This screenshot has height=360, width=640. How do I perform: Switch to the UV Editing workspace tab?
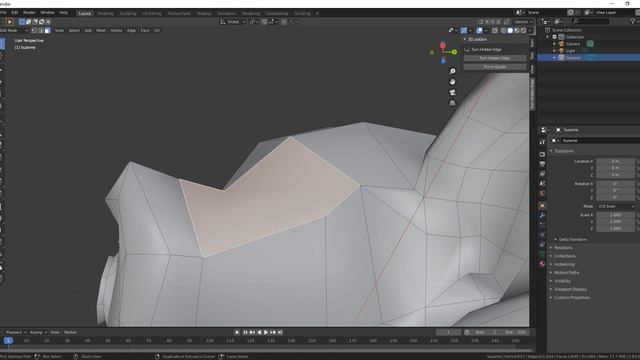tap(152, 13)
